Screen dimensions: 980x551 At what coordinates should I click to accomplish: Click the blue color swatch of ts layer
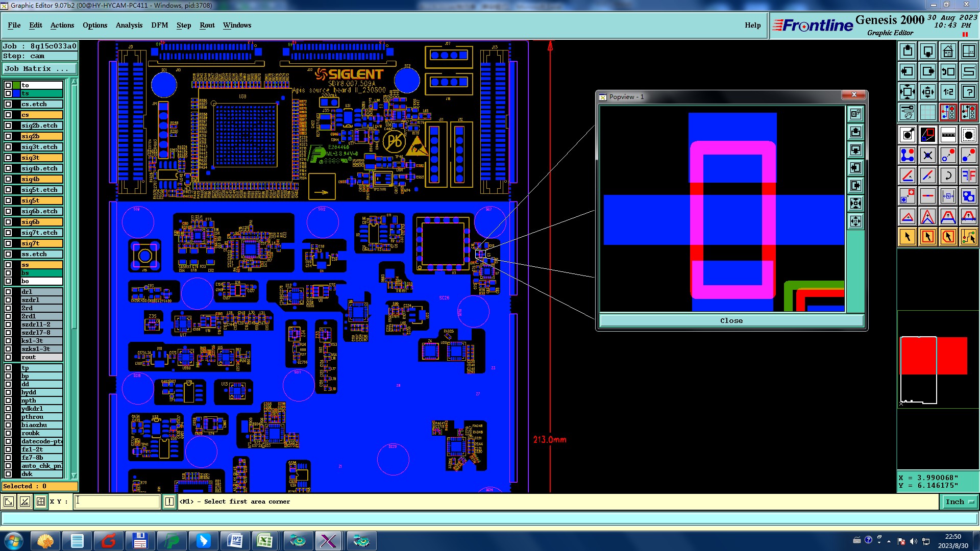click(16, 93)
